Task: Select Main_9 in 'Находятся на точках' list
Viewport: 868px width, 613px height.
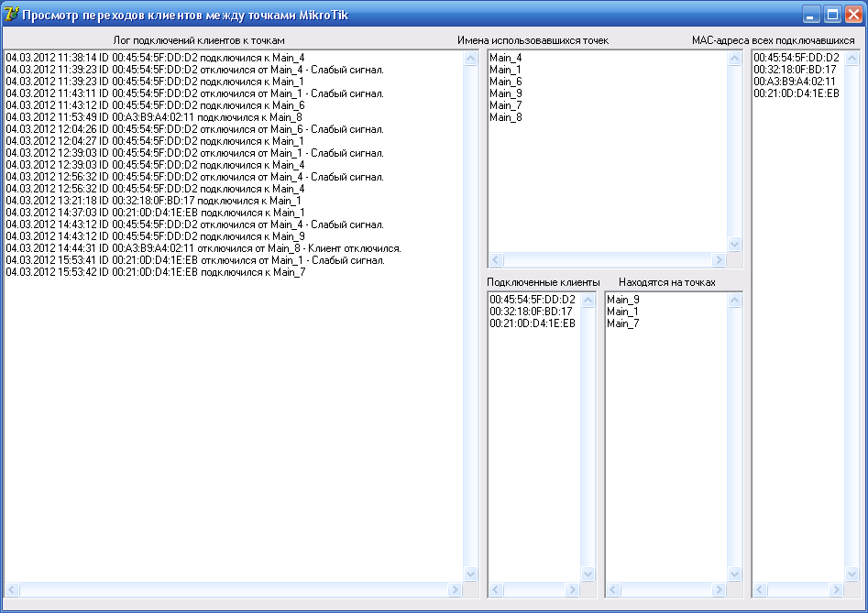Action: [x=622, y=300]
